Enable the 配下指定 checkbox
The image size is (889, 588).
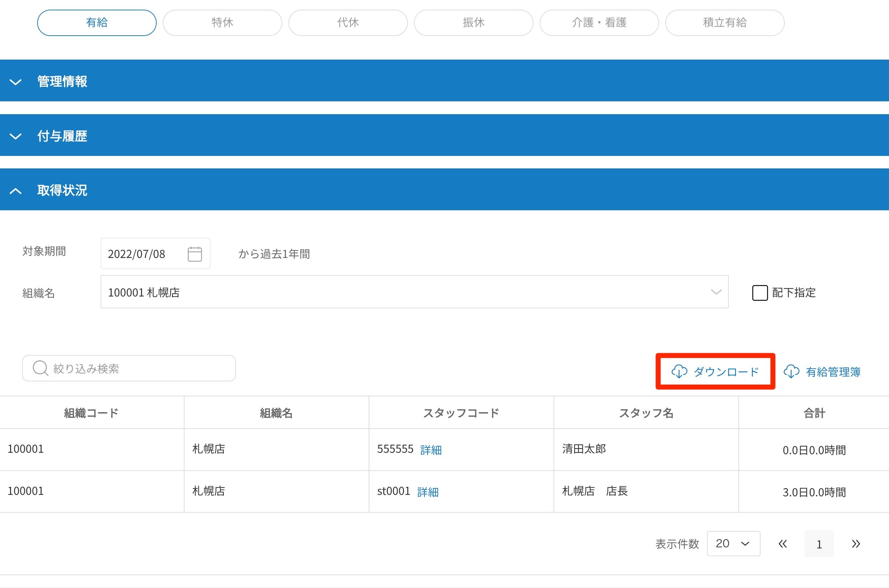[759, 293]
